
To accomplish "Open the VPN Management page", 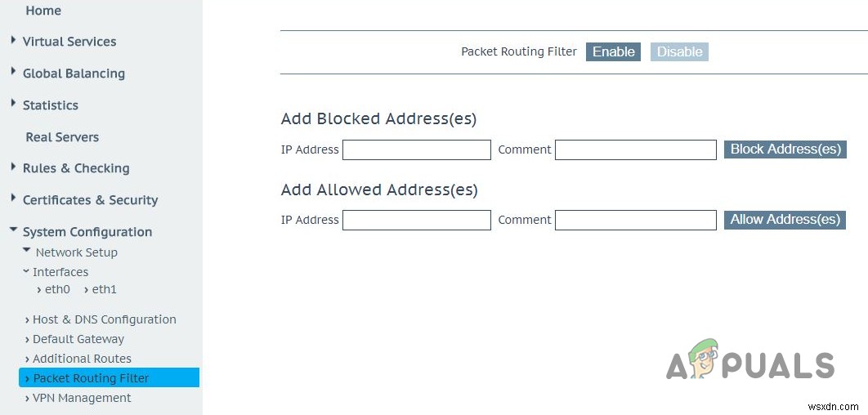I will click(82, 398).
